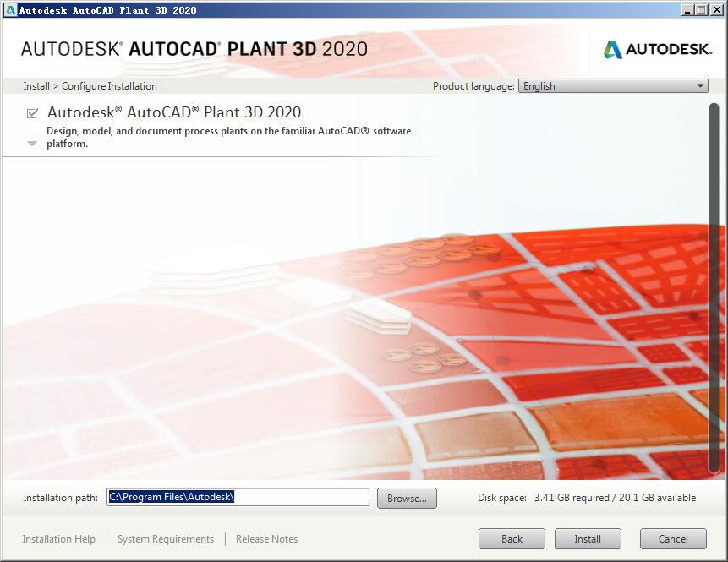
Task: Uncheck the Autodesk AutoCAD Plant 3D 2020 checkbox
Action: [32, 113]
